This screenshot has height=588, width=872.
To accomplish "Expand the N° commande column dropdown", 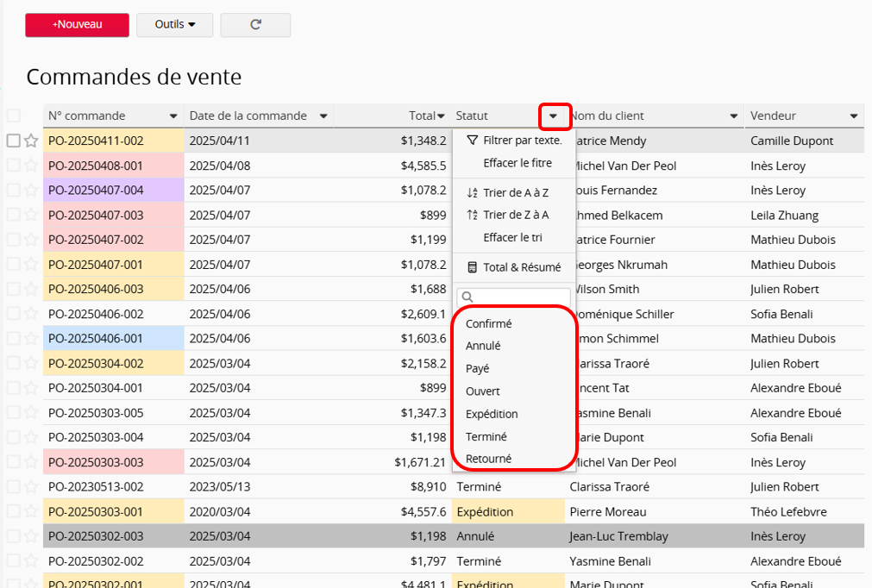I will coord(173,116).
